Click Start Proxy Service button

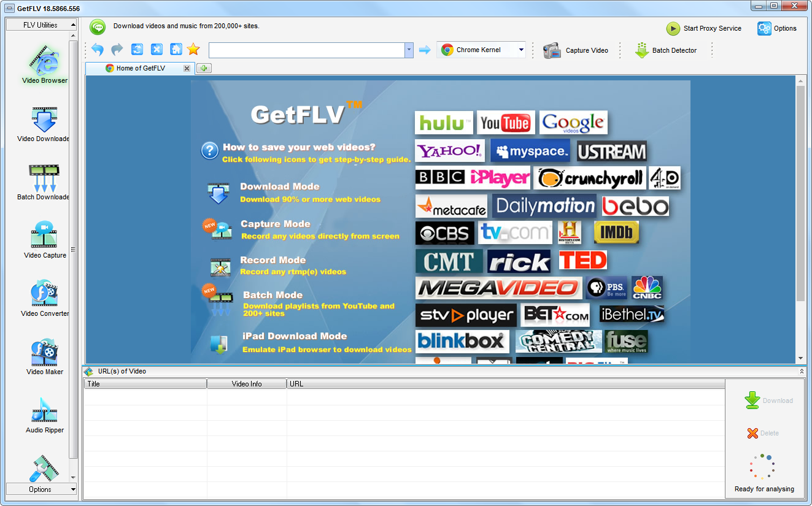coord(704,28)
